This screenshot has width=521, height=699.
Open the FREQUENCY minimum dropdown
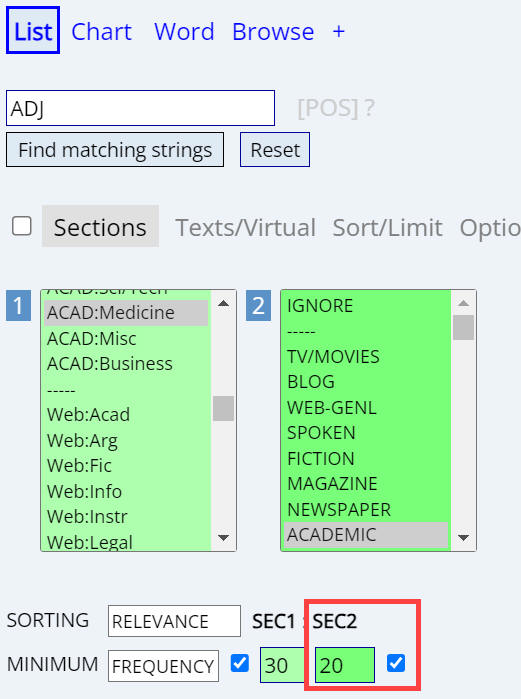(x=164, y=666)
